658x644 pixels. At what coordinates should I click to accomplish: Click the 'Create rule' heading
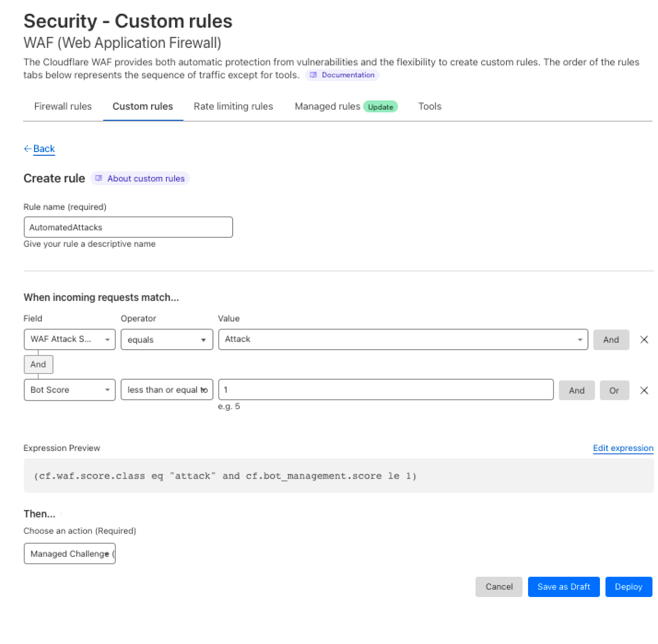click(x=54, y=178)
